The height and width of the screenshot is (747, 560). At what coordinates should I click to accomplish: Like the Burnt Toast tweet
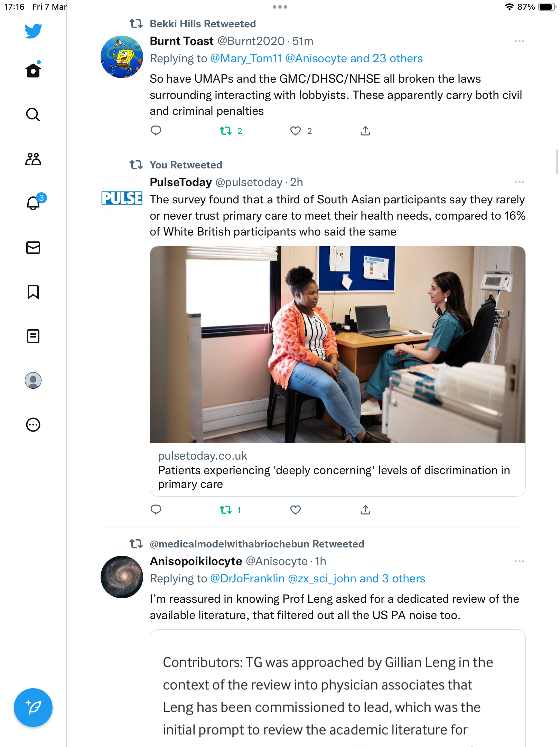pos(296,131)
